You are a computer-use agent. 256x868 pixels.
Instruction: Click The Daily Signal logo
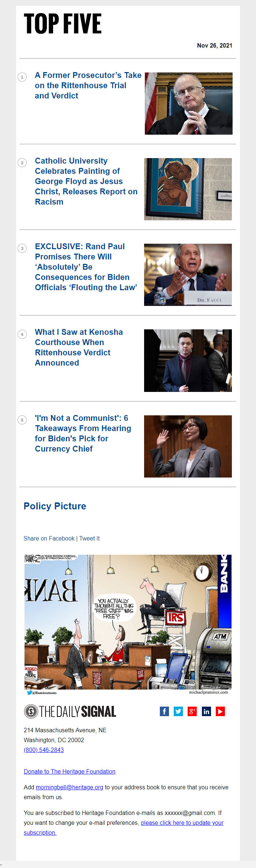click(70, 711)
